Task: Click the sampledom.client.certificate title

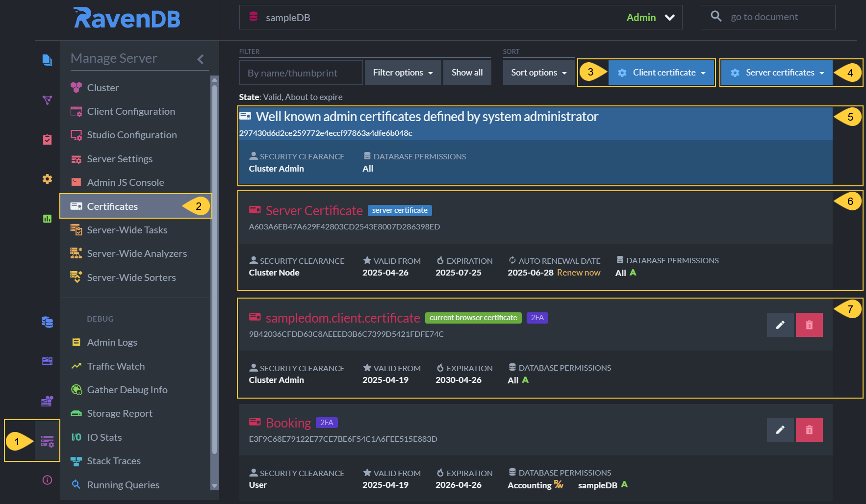Action: point(343,318)
